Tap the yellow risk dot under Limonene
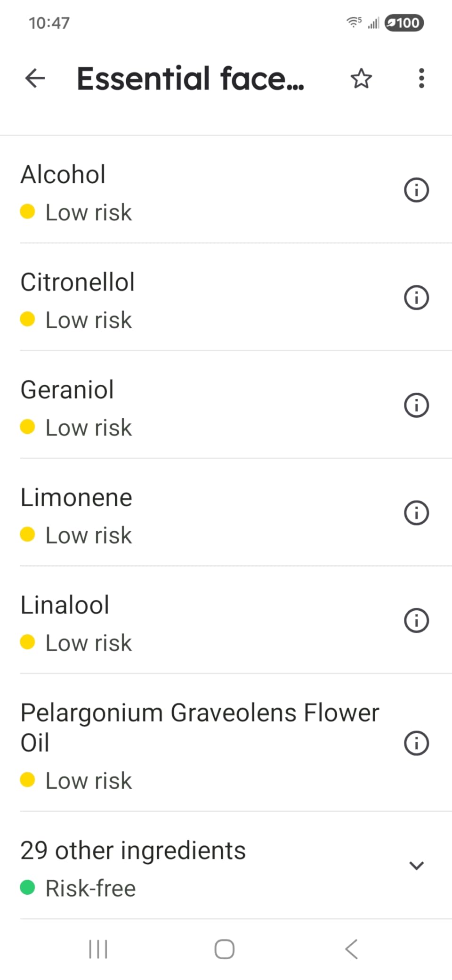 pos(27,535)
